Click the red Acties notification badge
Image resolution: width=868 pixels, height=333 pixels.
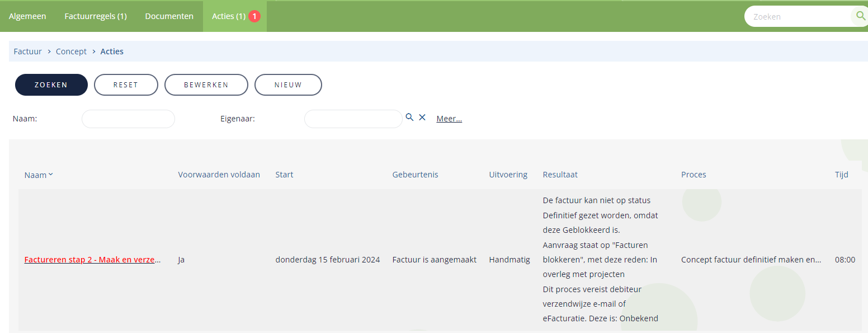click(254, 16)
